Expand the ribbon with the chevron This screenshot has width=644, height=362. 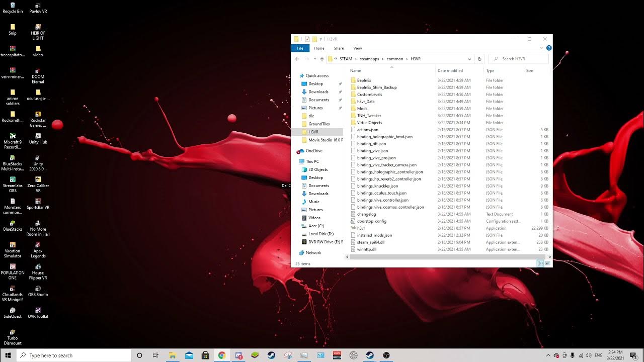(x=542, y=48)
